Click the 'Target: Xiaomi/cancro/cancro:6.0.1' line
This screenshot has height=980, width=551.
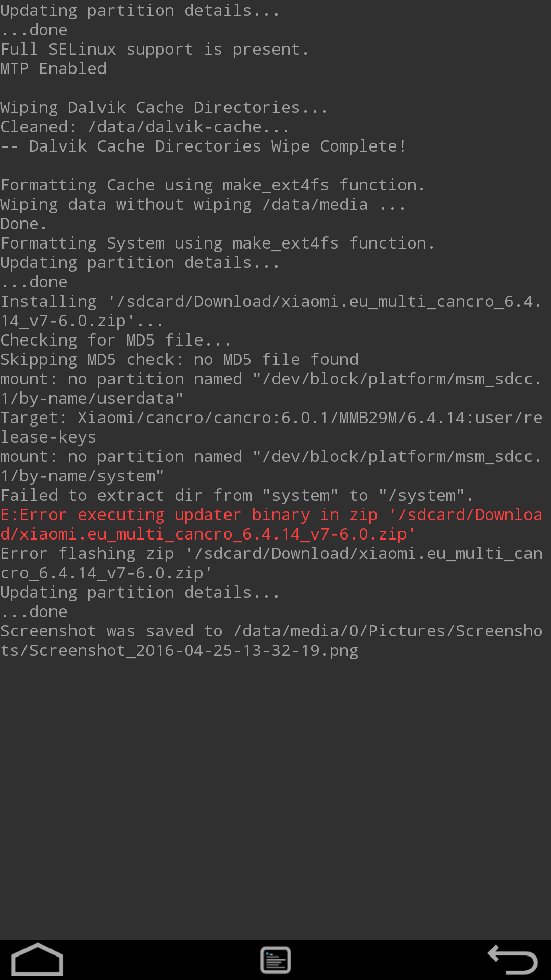pyautogui.click(x=270, y=427)
